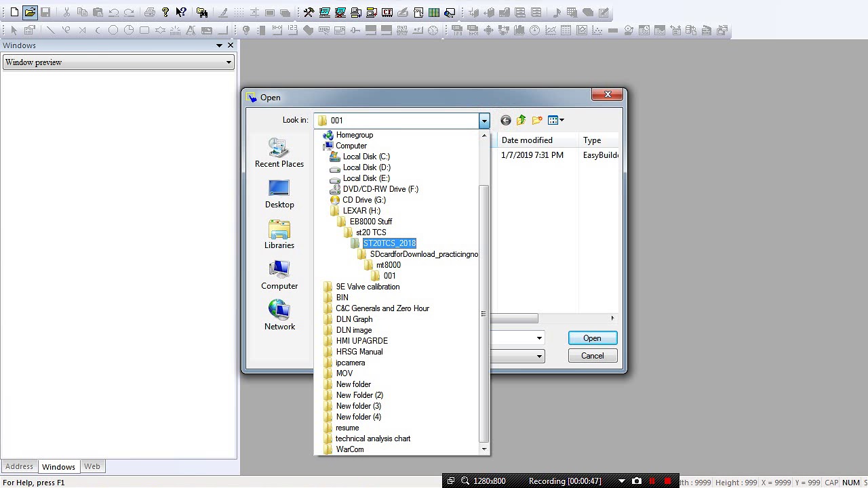This screenshot has height=488, width=868.
Task: Open recorder options dropdown triangle
Action: click(621, 481)
